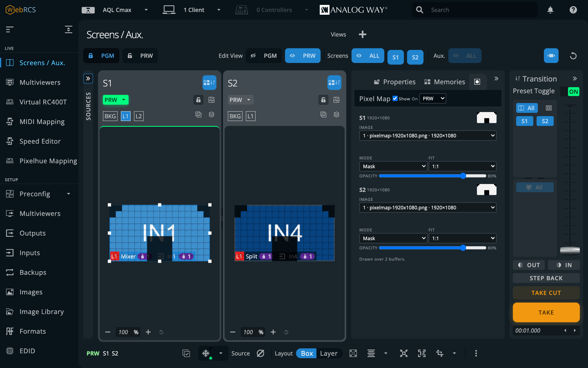The image size is (588, 368).
Task: Click the S1 screen layout preset icon
Action: pos(209,83)
